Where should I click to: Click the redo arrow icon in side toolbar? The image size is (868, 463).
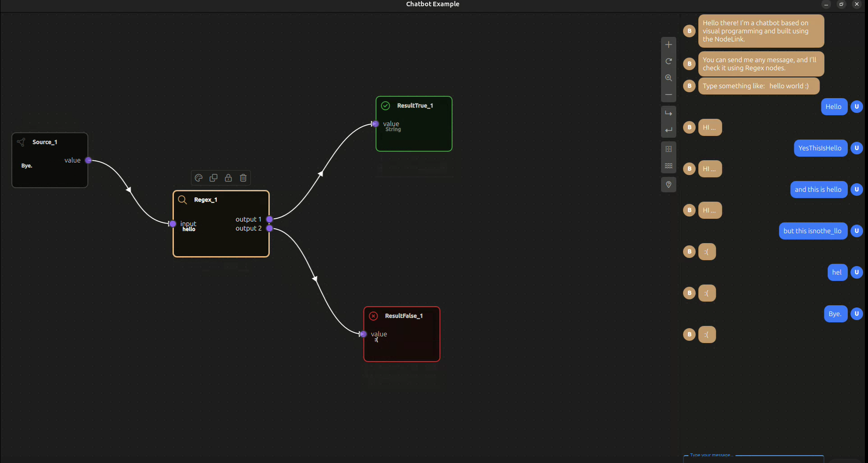click(668, 113)
